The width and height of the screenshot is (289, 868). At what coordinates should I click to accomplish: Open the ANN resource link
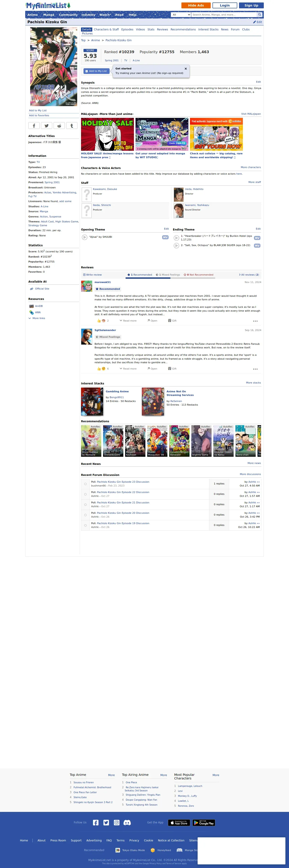(38, 312)
